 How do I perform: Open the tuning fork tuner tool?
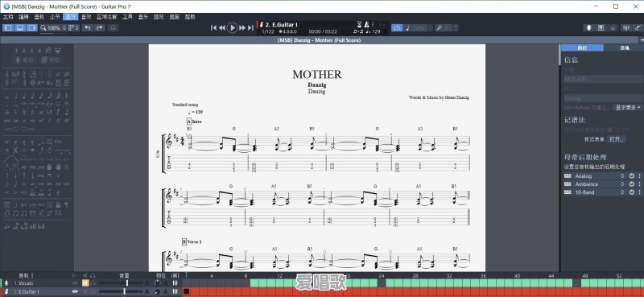click(439, 27)
